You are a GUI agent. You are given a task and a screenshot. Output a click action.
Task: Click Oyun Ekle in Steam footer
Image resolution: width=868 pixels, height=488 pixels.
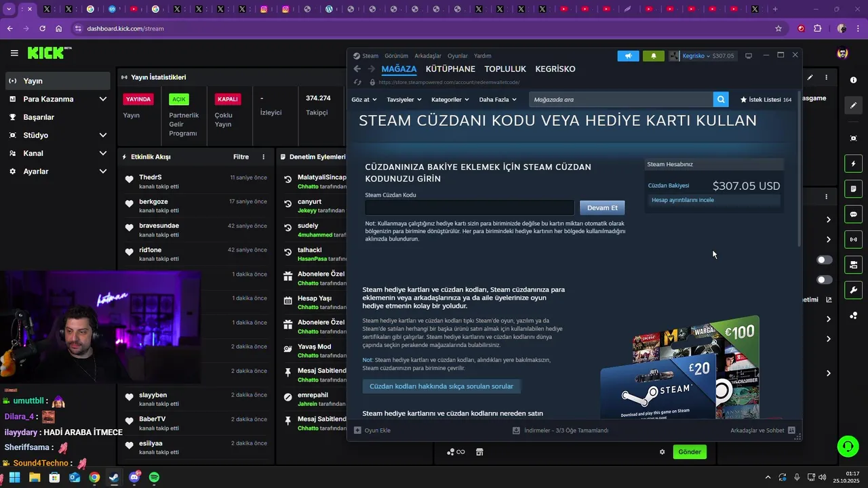372,430
